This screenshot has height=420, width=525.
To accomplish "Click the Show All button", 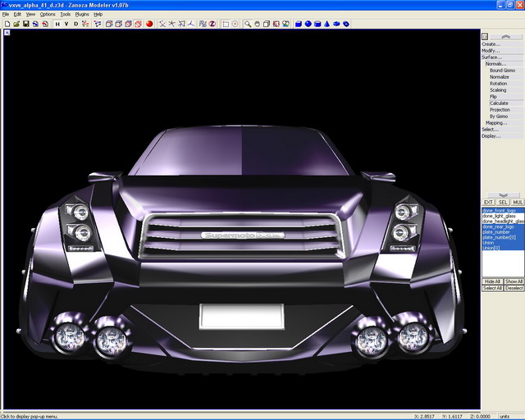I will tap(514, 281).
